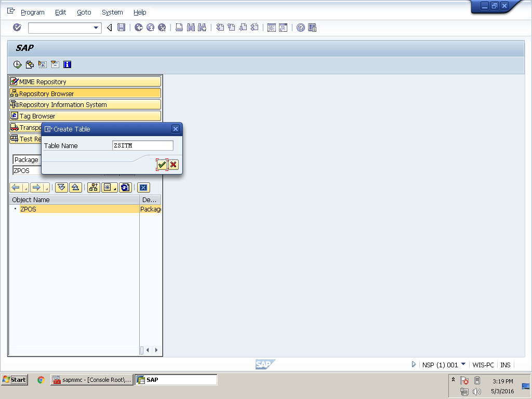Image resolution: width=532 pixels, height=399 pixels.
Task: Open the command field dropdown
Action: coord(96,28)
